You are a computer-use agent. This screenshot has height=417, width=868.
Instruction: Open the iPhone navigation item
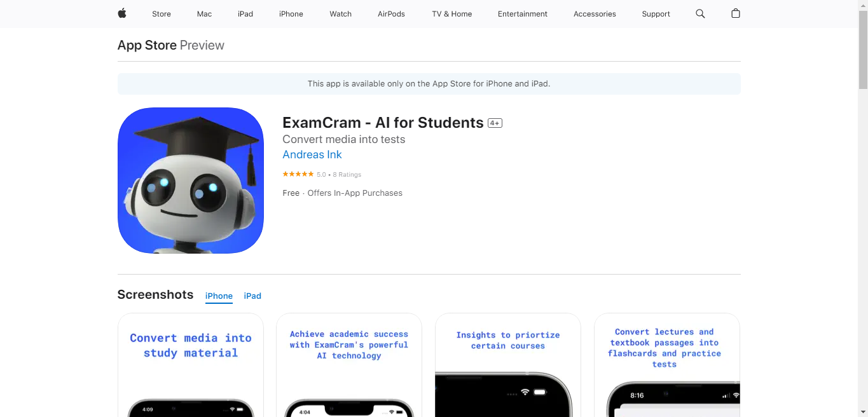click(x=291, y=14)
